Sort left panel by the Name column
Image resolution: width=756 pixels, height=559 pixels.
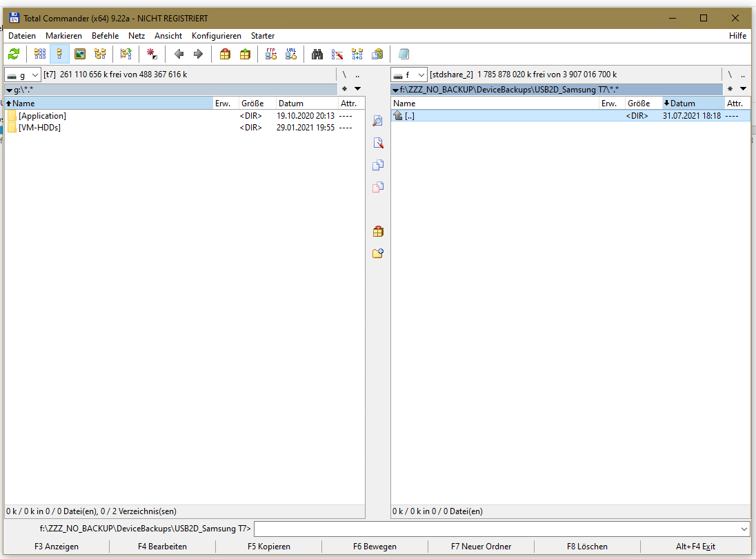click(x=108, y=104)
